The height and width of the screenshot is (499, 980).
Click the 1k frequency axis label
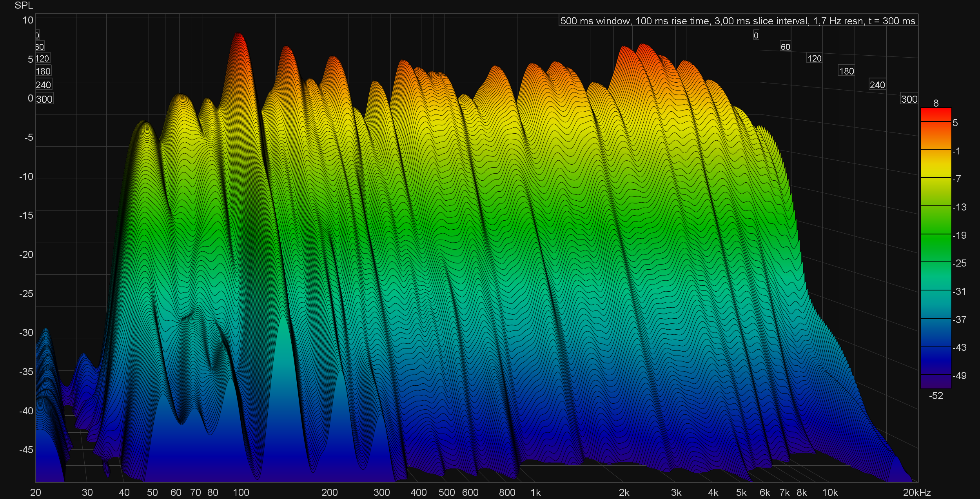(535, 492)
